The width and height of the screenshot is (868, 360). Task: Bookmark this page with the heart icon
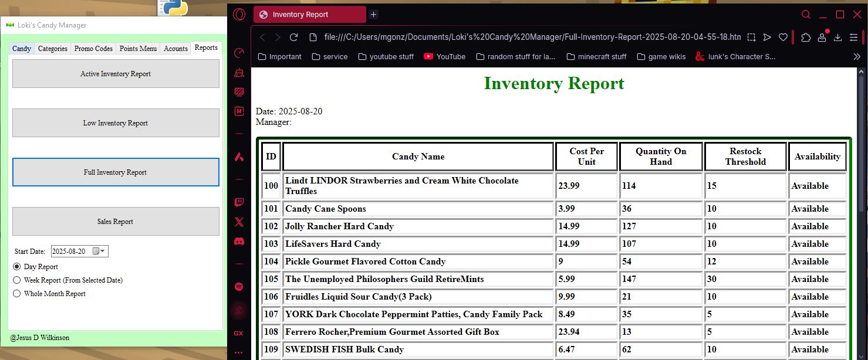pos(783,37)
